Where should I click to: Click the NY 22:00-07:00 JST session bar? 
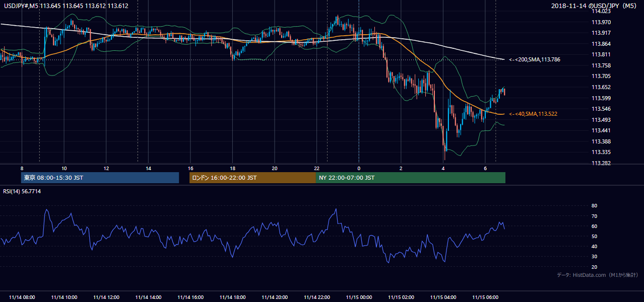click(x=411, y=178)
